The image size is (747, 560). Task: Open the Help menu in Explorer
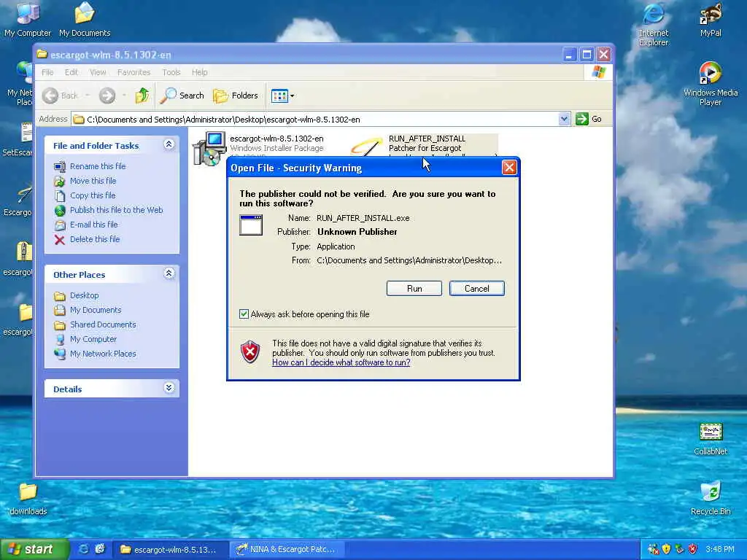tap(200, 72)
